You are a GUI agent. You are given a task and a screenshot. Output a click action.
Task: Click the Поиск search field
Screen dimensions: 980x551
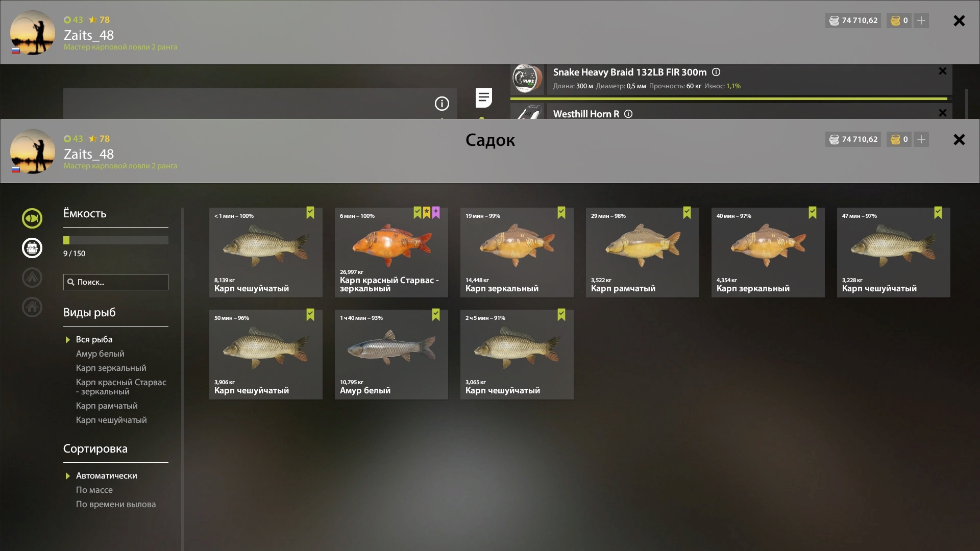tap(116, 282)
